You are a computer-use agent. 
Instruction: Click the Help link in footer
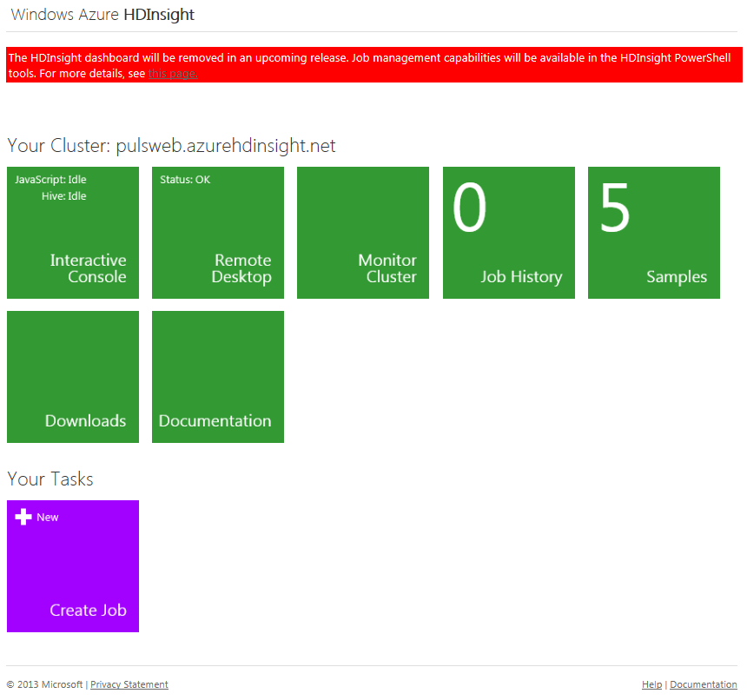tap(651, 684)
